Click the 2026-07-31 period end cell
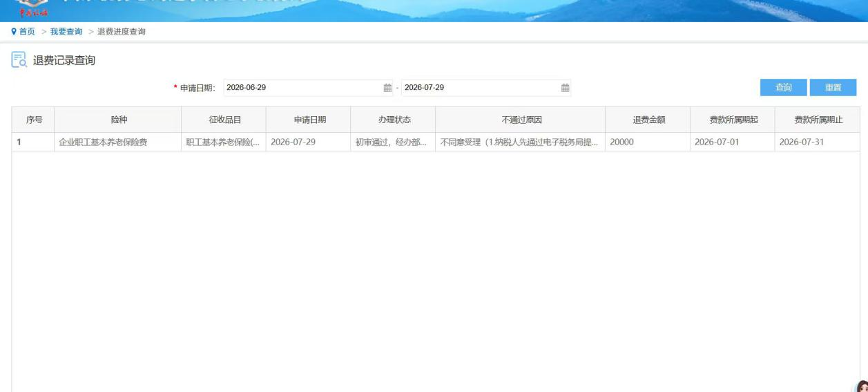The height and width of the screenshot is (392, 868). click(x=818, y=142)
